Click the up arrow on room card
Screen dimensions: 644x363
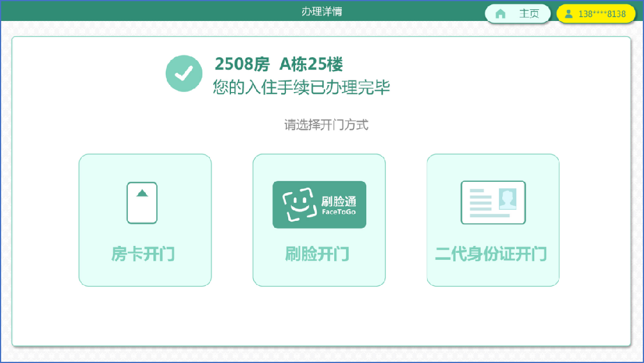pos(142,193)
